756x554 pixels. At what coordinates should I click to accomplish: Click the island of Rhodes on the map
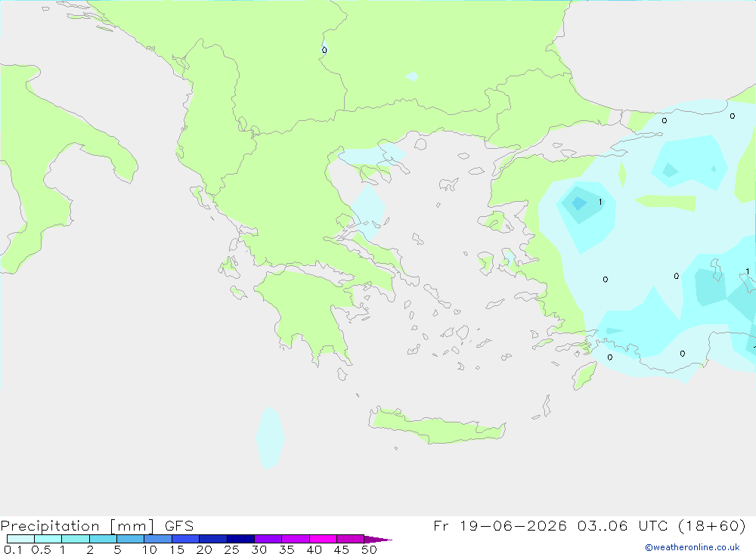[x=584, y=376]
